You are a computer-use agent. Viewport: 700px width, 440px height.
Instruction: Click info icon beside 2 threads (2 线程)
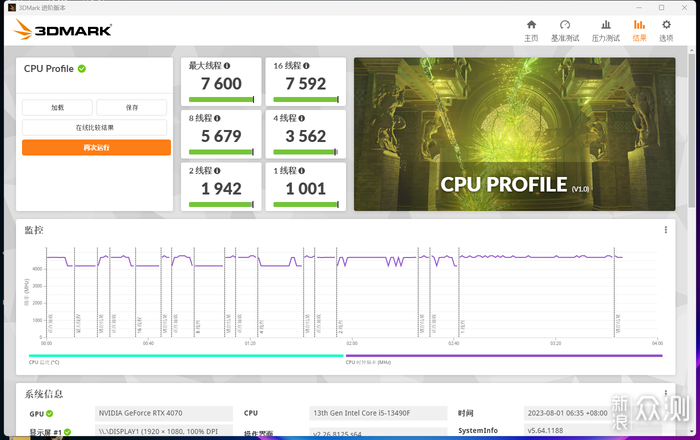[217, 171]
